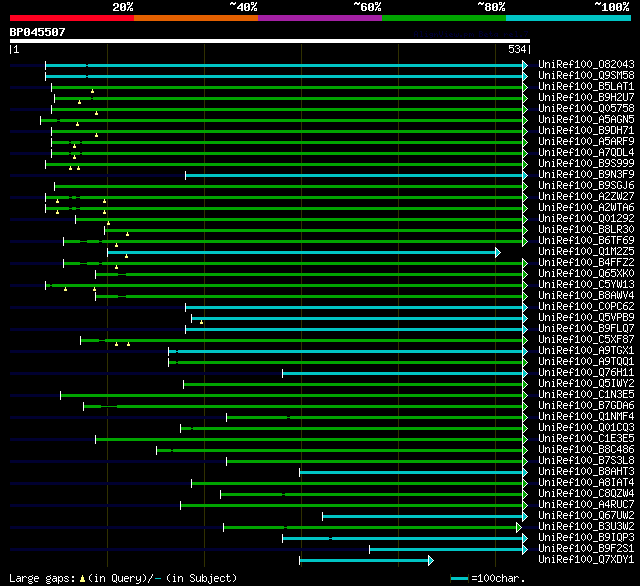Click the UniRef100_C1E3E5 label
Image resolution: width=640 pixels, height=586 pixels.
coord(586,439)
